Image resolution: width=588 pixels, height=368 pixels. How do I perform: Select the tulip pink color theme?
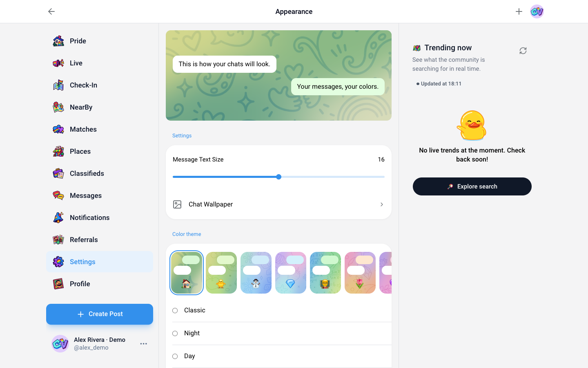(360, 273)
